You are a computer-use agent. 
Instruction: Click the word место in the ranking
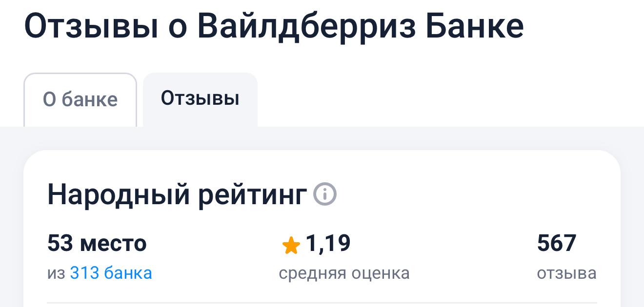(113, 243)
